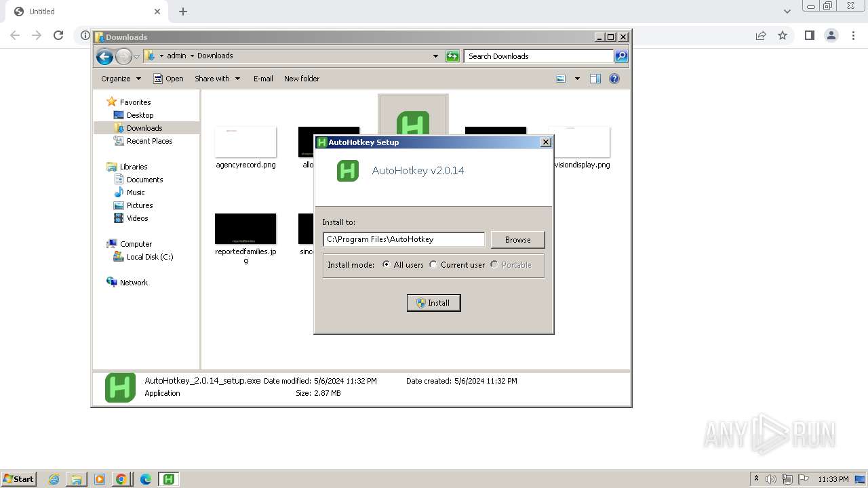Show hidden system tray icons
Viewport: 868px width, 488px height.
click(756, 479)
